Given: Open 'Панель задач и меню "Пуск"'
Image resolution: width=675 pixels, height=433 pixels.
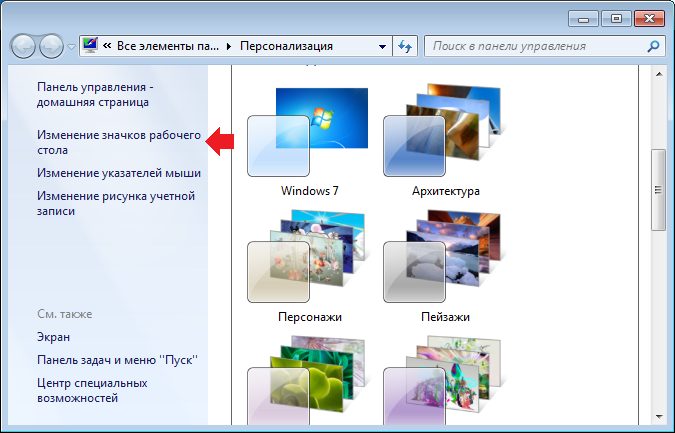Looking at the screenshot, I should click(118, 360).
